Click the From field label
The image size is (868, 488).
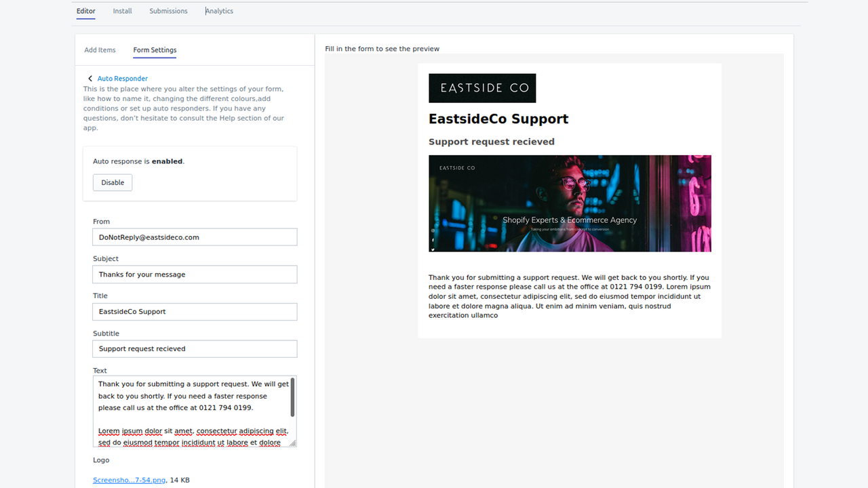tap(101, 222)
